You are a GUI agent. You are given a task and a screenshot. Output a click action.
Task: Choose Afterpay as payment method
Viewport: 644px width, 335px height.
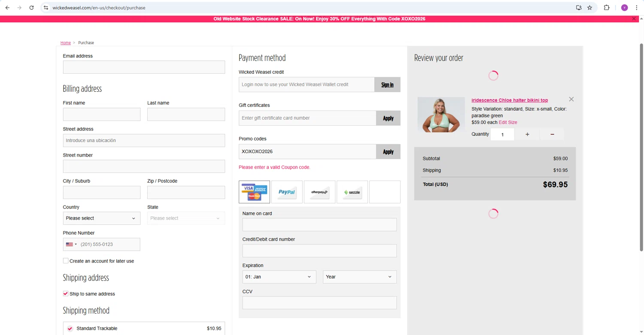[319, 192]
